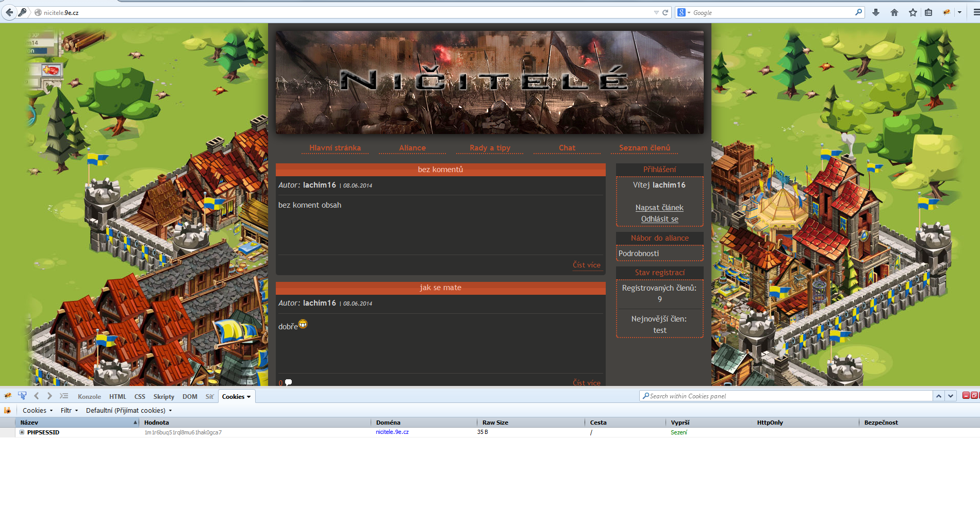The height and width of the screenshot is (522, 980).
Task: Open Seznam členů navigation link
Action: point(644,148)
